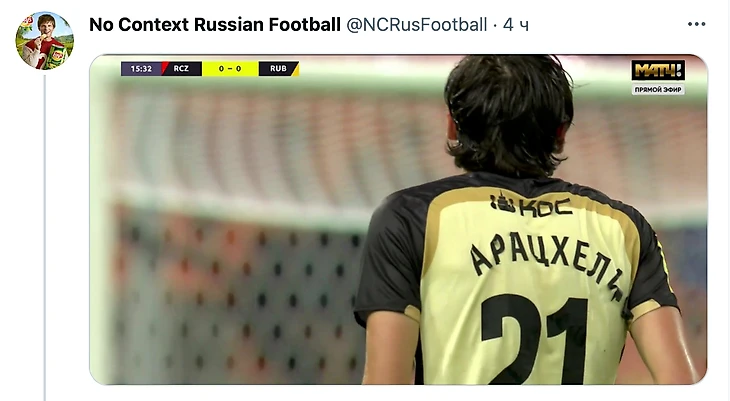Click the 4 ч tweet timestamp
Viewport: 730px width, 401px height.
(516, 25)
